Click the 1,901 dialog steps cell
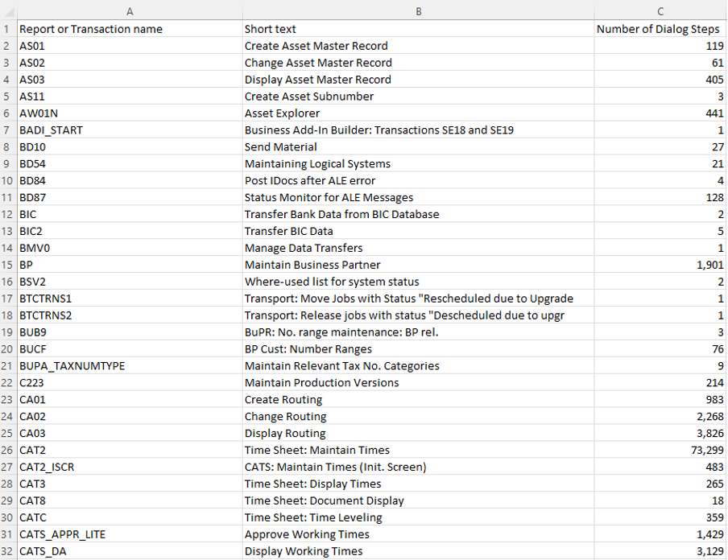Viewport: 728px width, 560px height. point(709,265)
